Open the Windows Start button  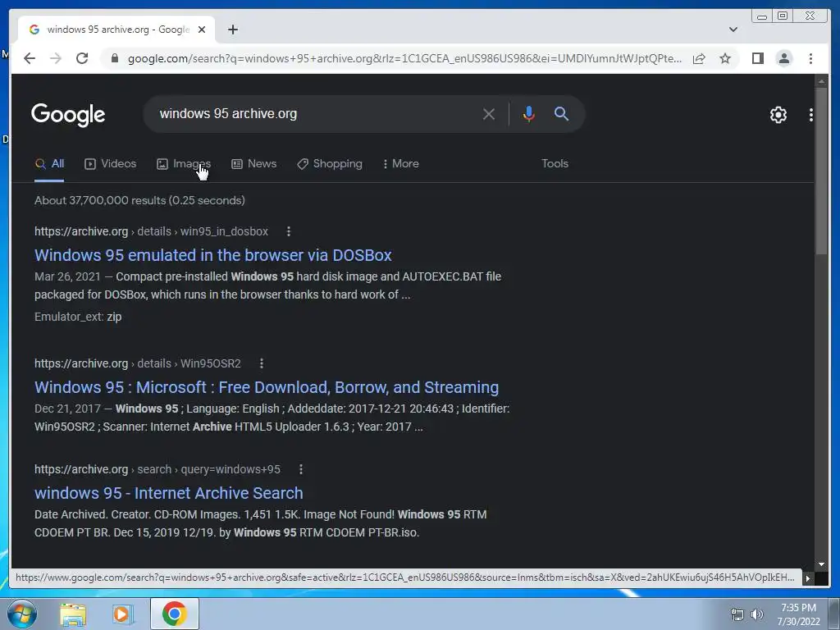pyautogui.click(x=22, y=614)
